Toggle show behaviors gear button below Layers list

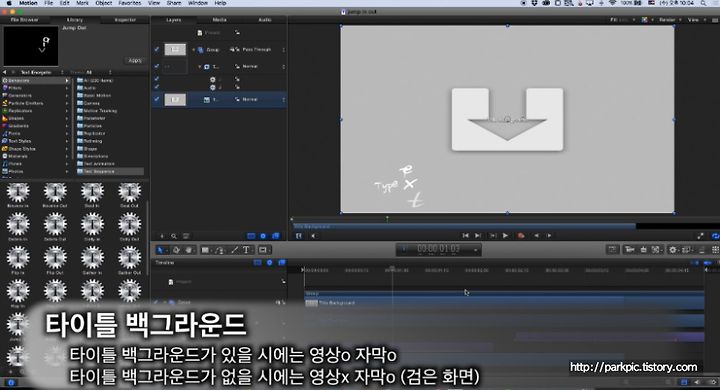263,236
